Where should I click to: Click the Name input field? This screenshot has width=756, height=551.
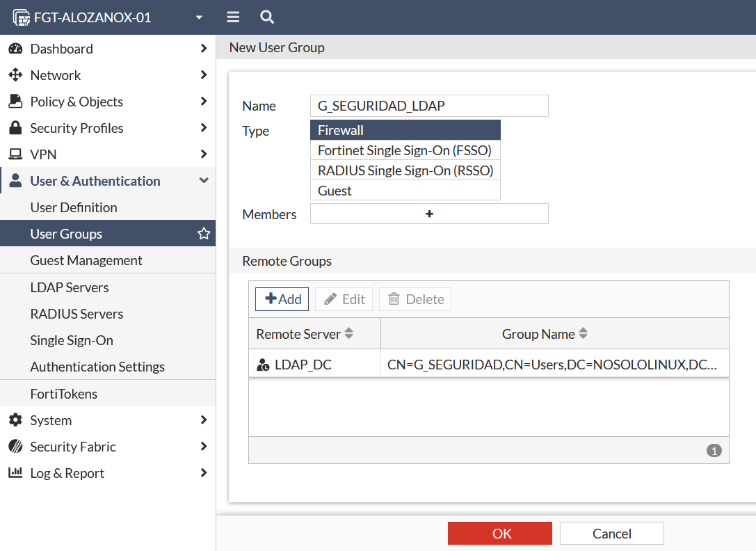coord(428,106)
